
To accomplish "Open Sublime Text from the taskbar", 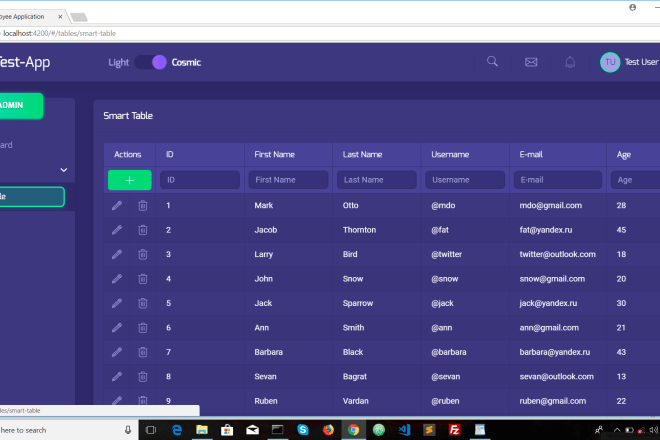I will (x=429, y=430).
